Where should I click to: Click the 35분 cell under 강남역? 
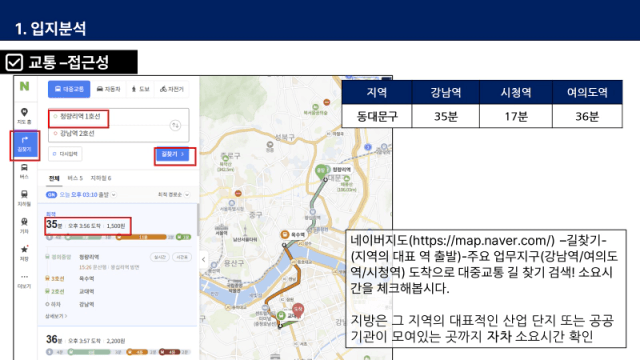446,116
